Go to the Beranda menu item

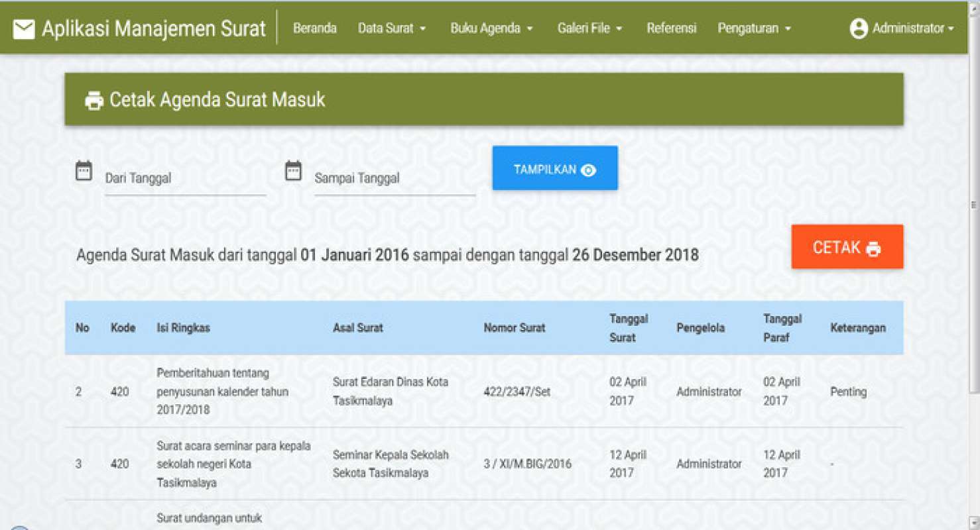click(x=315, y=28)
